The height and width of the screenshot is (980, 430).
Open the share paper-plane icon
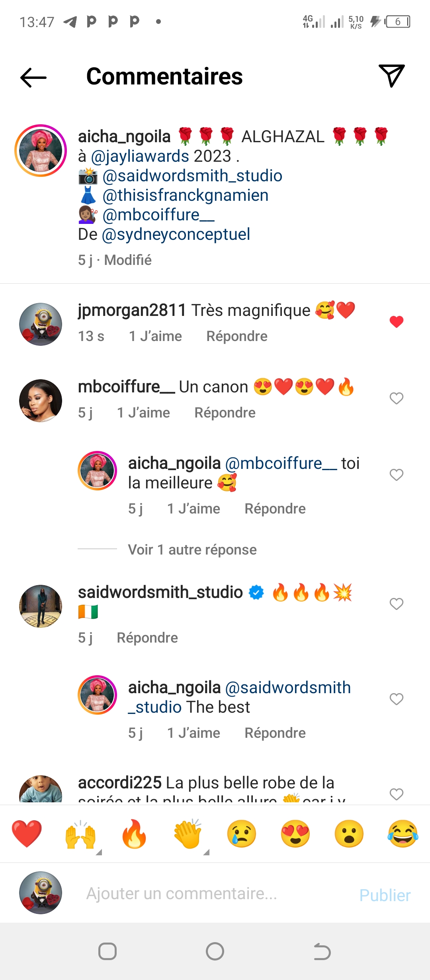[392, 75]
